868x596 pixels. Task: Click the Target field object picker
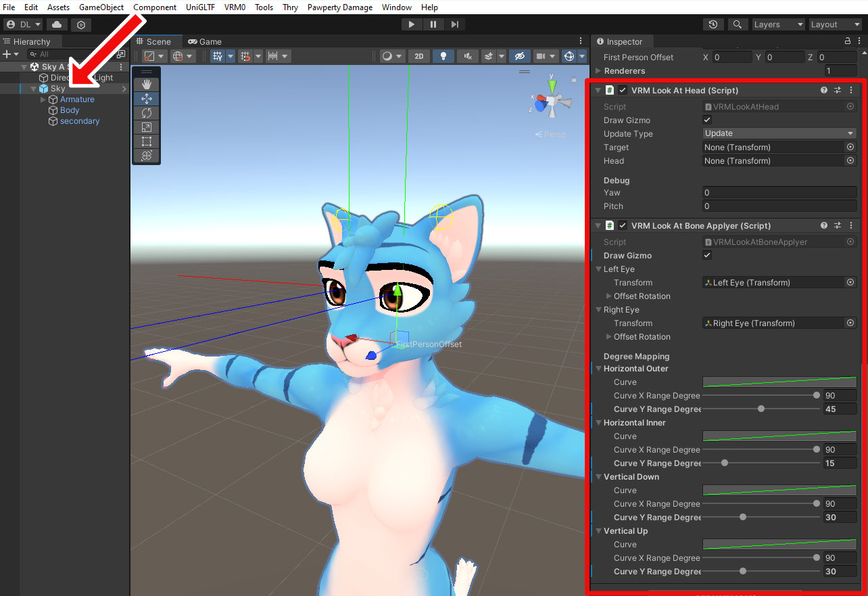850,147
